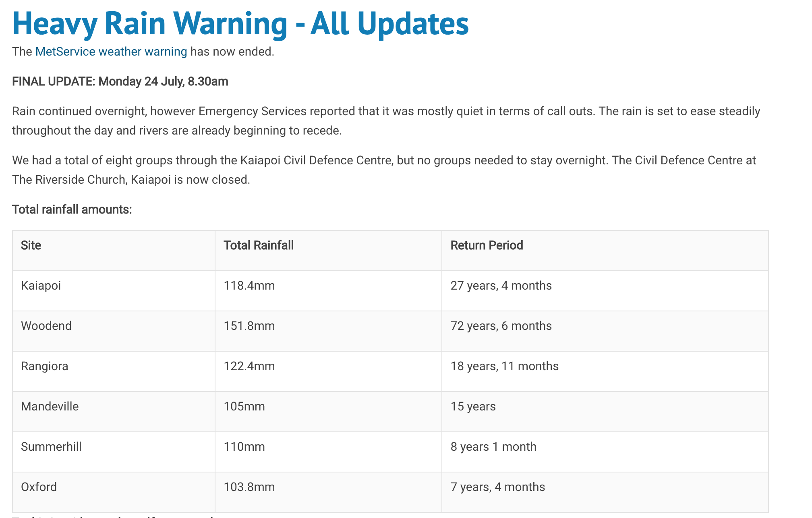Click the Heavy Rain Warning page heading
812x518 pixels.
240,23
